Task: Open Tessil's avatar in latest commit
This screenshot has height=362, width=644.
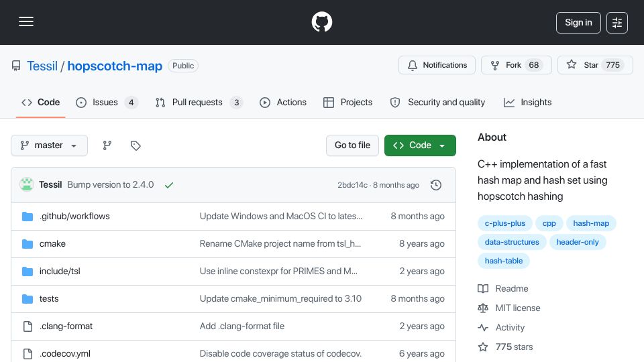Action: [27, 185]
